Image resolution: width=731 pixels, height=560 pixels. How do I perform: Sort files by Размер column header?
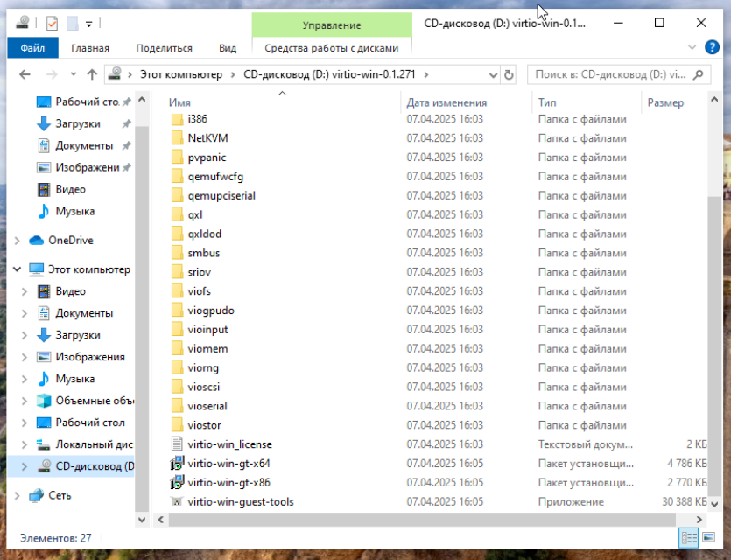665,102
